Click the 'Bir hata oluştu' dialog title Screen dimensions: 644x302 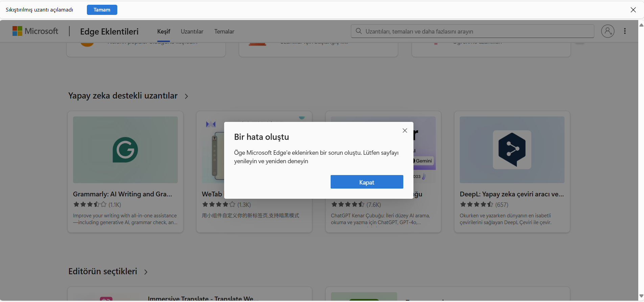[262, 137]
